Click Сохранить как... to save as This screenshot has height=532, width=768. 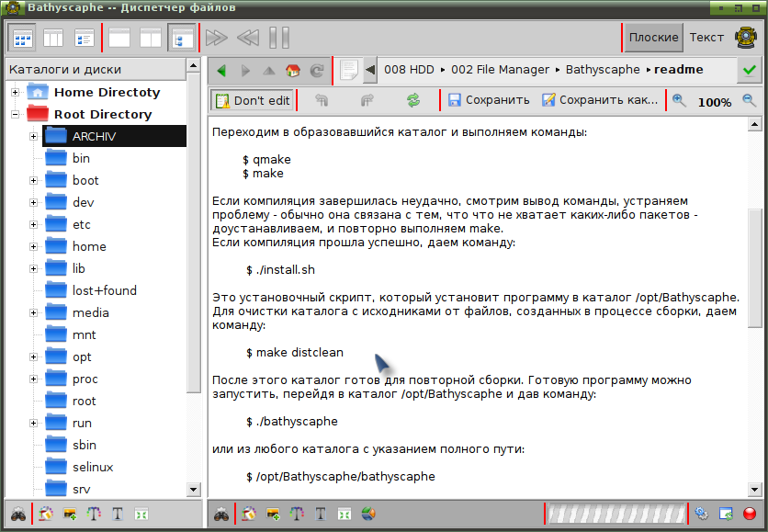pos(600,100)
